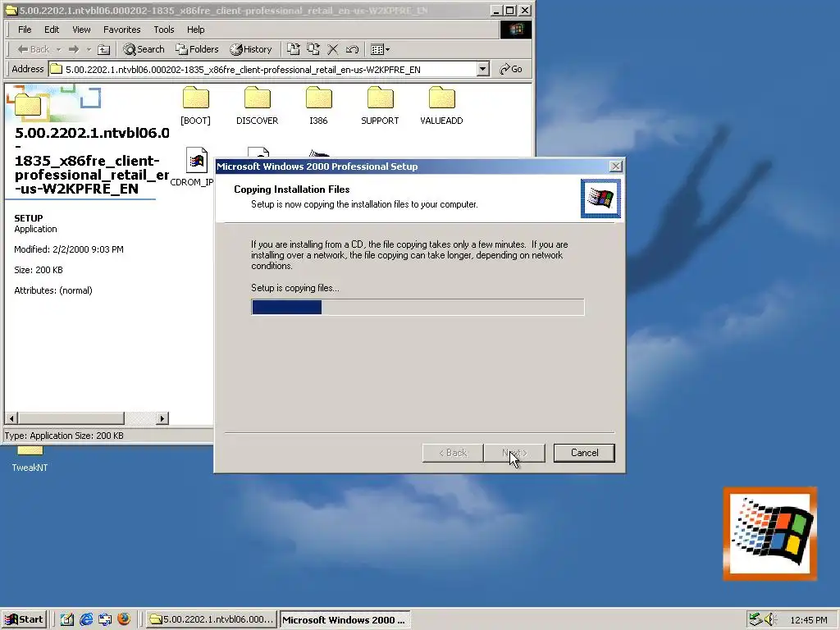The width and height of the screenshot is (840, 630).
Task: Click the Move To toolbar icon
Action: (x=293, y=49)
